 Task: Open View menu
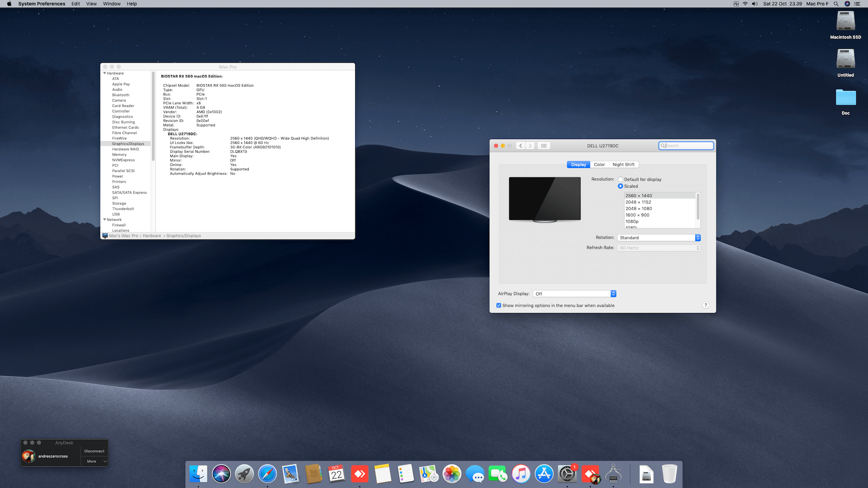point(91,4)
